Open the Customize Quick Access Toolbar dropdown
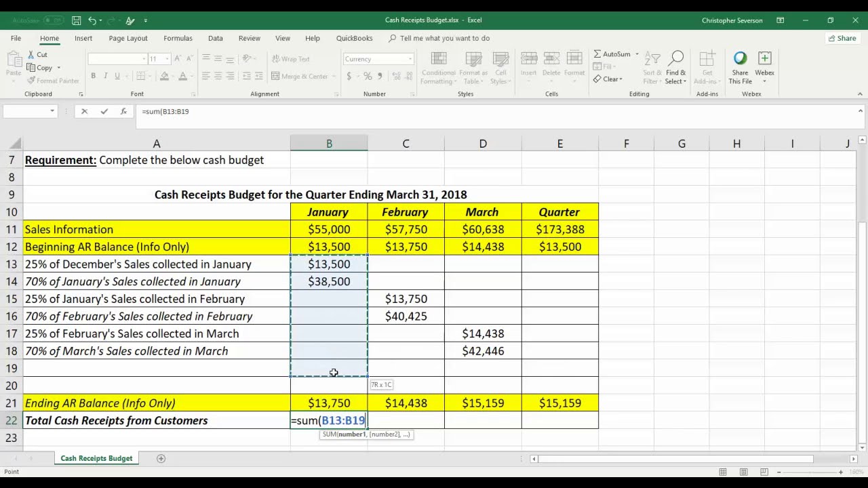 point(146,21)
